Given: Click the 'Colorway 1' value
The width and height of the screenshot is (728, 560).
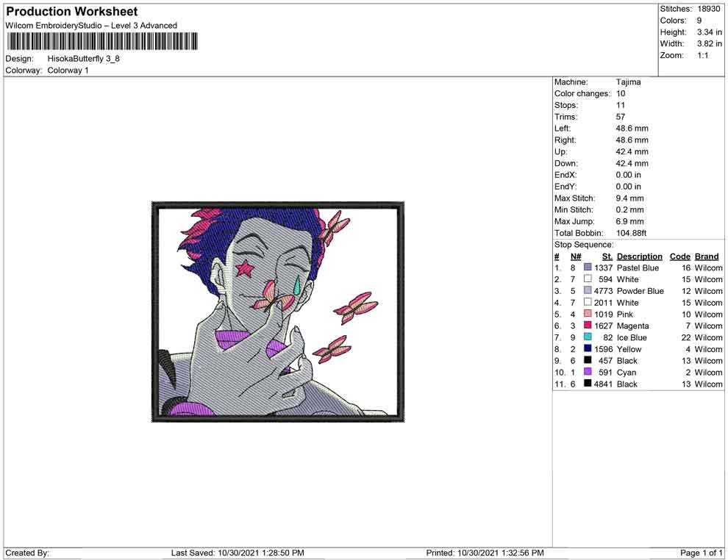Looking at the screenshot, I should click(68, 71).
